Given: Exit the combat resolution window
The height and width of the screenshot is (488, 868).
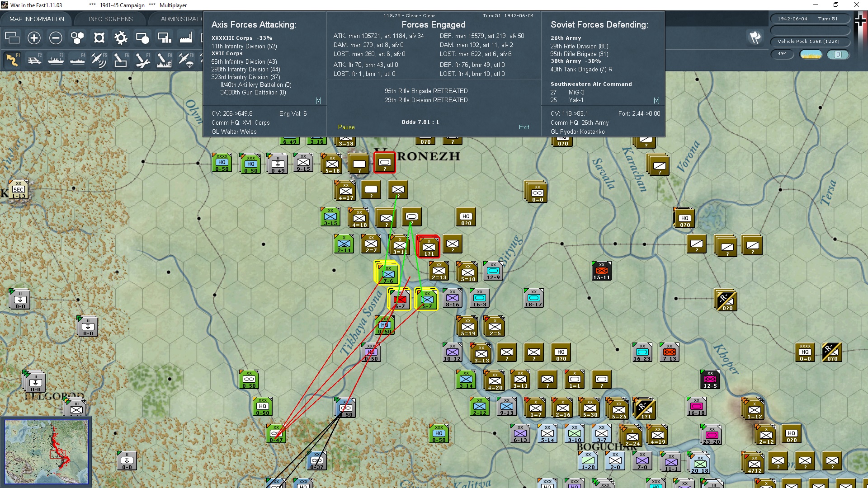Looking at the screenshot, I should [x=524, y=127].
